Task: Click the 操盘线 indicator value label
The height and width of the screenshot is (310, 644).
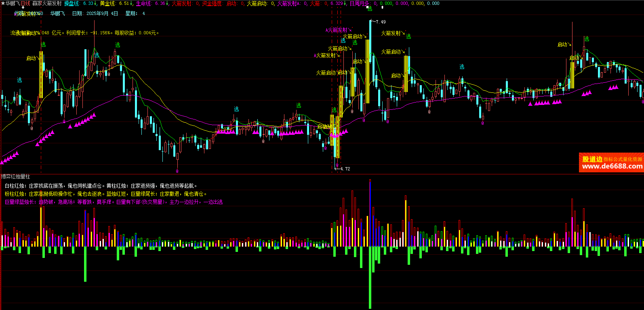Action: pyautogui.click(x=72, y=3)
